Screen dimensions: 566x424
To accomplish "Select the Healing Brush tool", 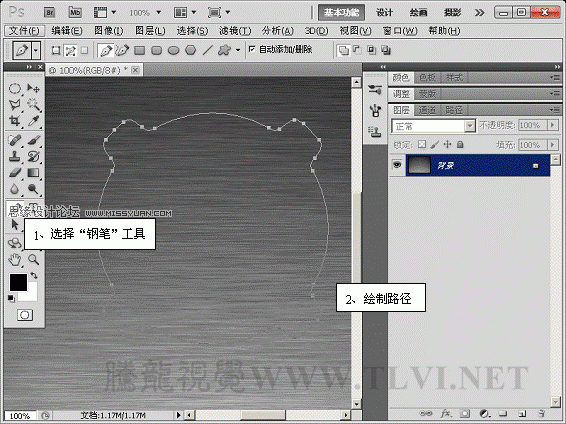I will [14, 140].
